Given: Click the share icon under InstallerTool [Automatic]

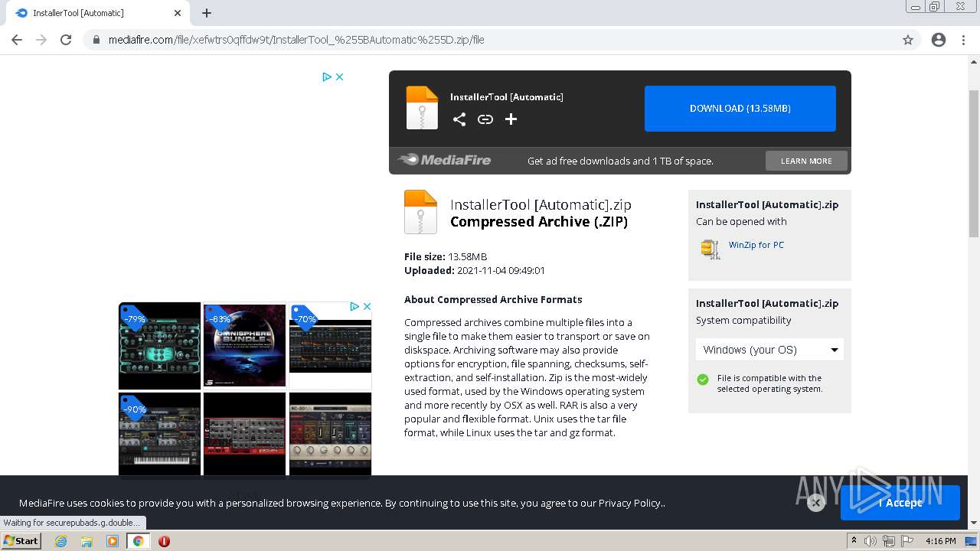Looking at the screenshot, I should 459,119.
